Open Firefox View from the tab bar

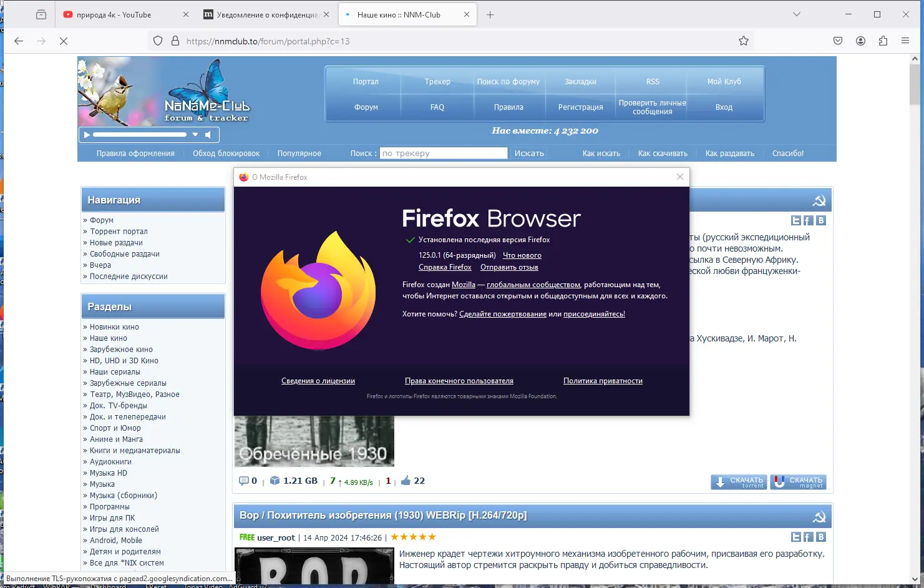(41, 15)
